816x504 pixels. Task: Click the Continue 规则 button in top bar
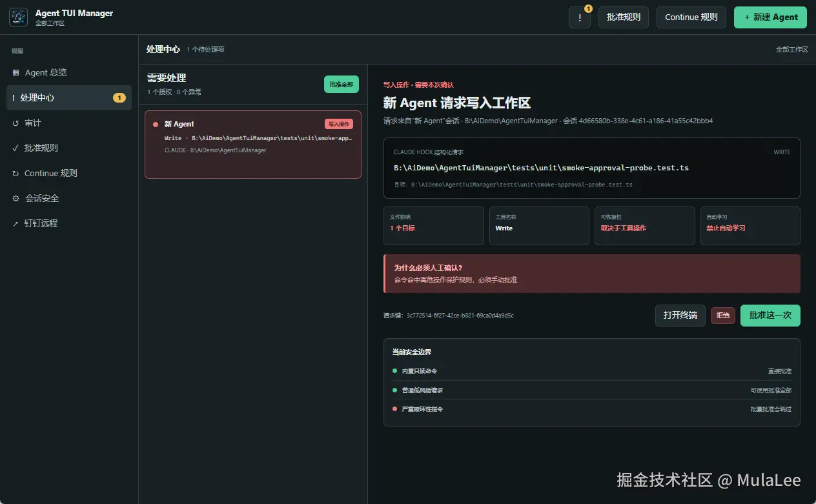691,17
